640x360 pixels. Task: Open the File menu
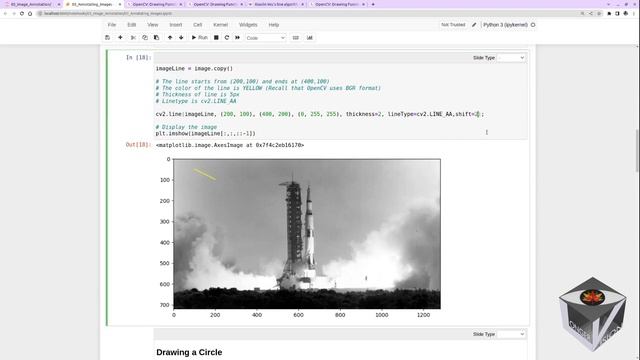112,25
